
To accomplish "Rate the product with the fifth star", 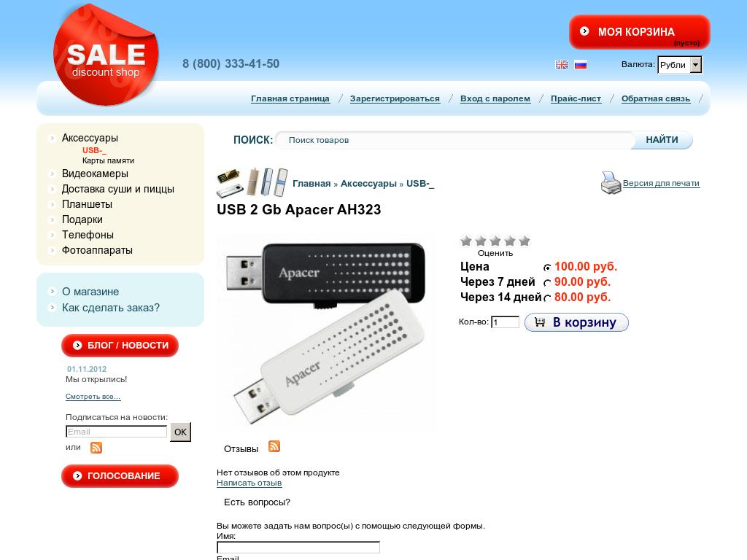I will 525,241.
